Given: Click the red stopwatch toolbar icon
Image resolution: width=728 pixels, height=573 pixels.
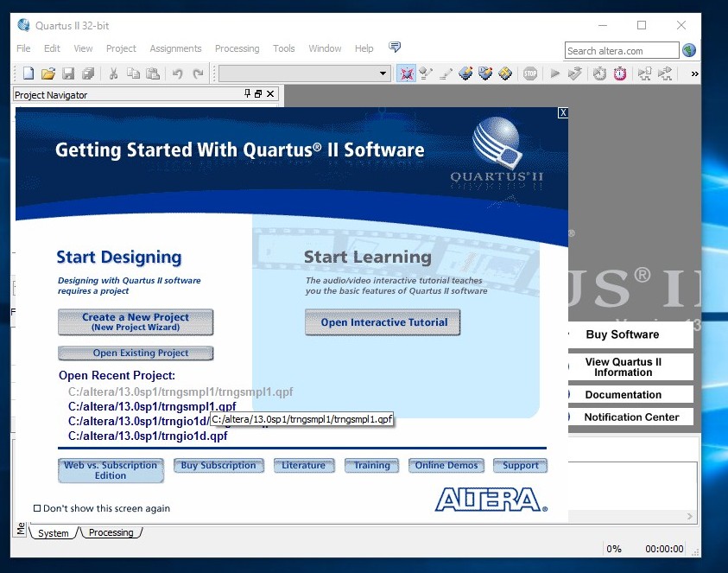Looking at the screenshot, I should tap(620, 73).
